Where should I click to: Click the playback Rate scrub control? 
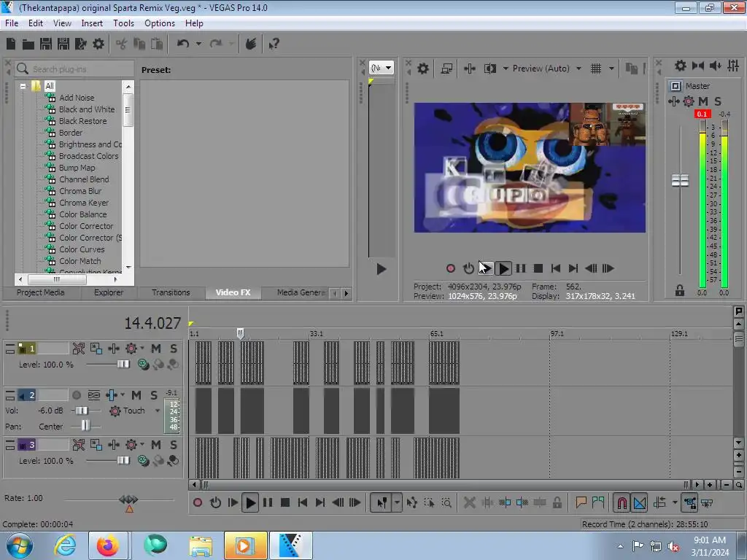point(128,500)
